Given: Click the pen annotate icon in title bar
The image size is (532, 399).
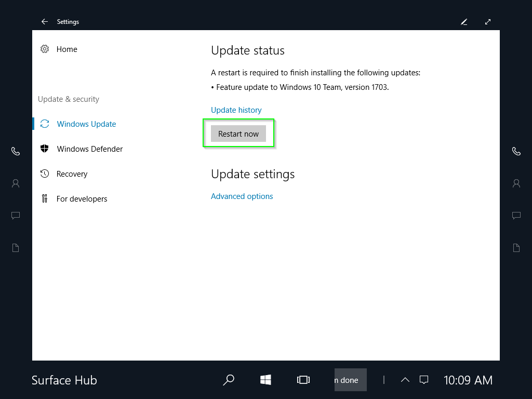Looking at the screenshot, I should [464, 22].
